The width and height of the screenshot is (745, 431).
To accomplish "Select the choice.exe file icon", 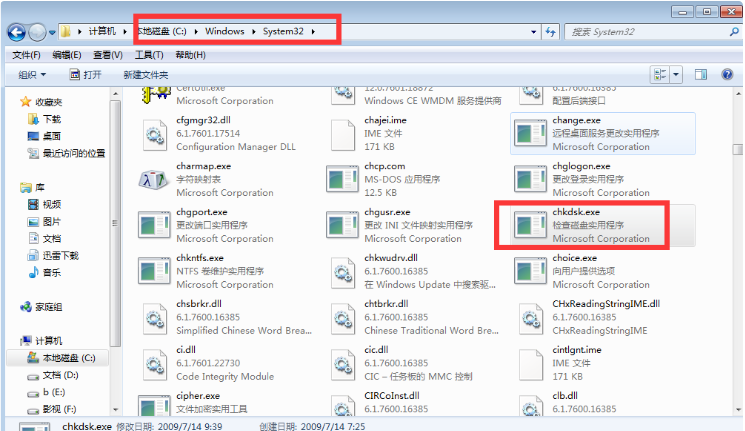I will tap(530, 271).
